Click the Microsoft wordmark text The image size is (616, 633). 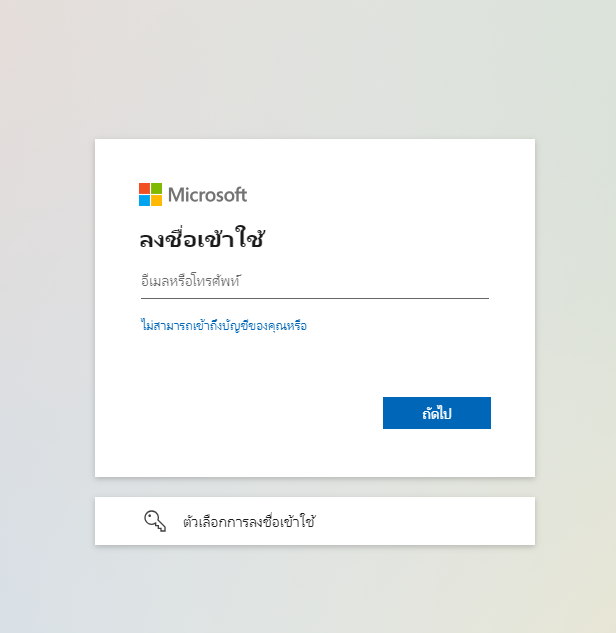207,195
